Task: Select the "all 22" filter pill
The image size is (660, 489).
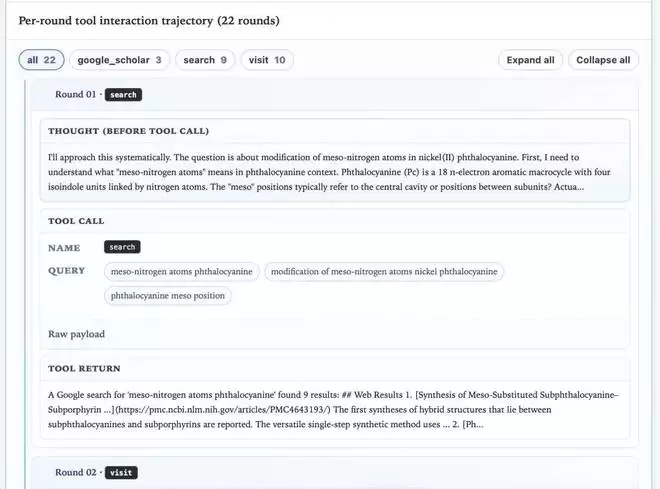Action: pyautogui.click(x=41, y=60)
